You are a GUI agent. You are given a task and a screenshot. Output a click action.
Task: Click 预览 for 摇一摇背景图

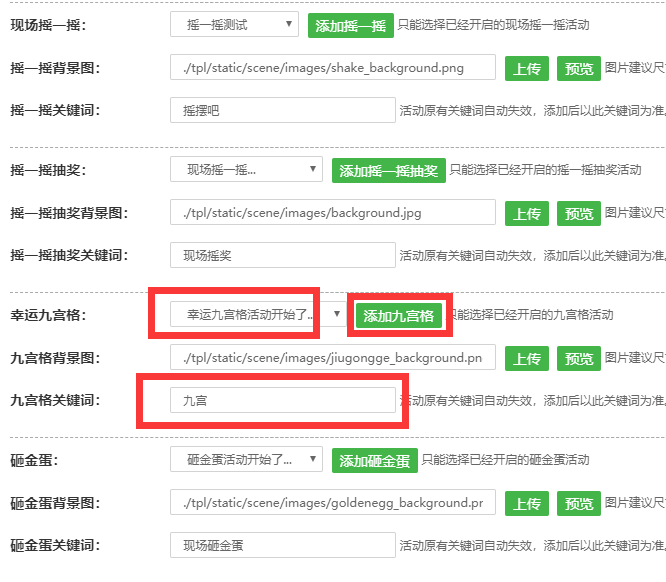click(579, 69)
